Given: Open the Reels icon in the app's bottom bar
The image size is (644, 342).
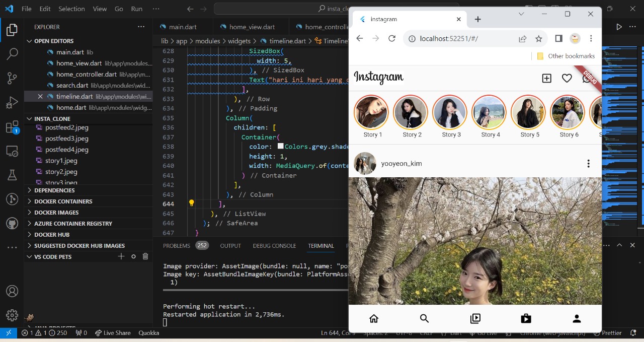Looking at the screenshot, I should click(x=475, y=318).
